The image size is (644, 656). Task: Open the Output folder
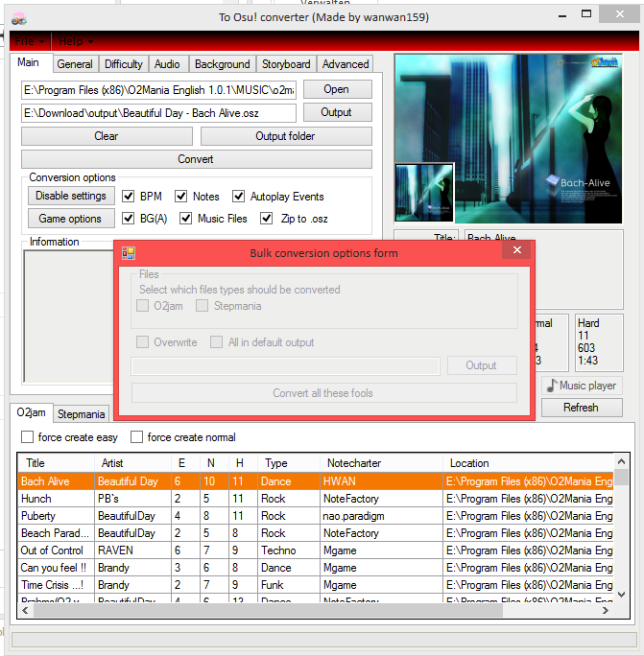coord(286,136)
